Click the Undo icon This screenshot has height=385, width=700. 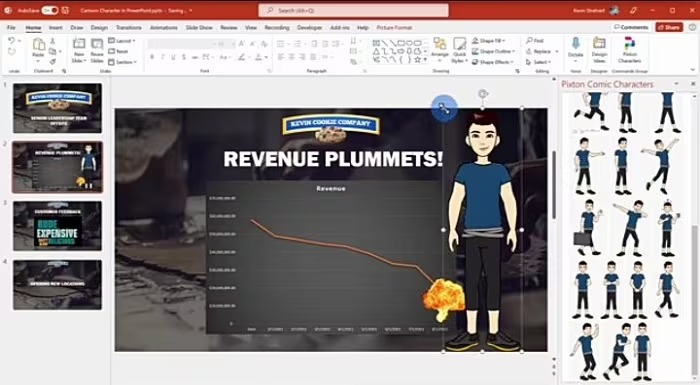[x=12, y=41]
